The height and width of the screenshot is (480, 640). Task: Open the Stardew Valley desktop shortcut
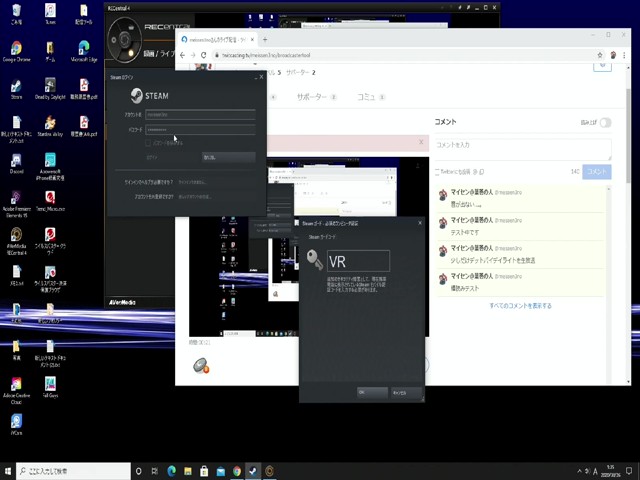click(50, 126)
